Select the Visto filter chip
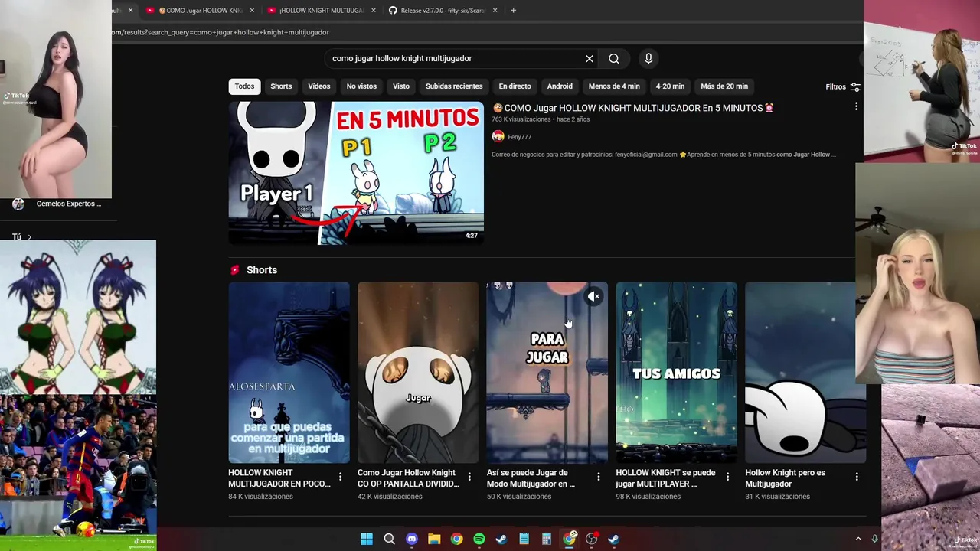 click(x=401, y=86)
